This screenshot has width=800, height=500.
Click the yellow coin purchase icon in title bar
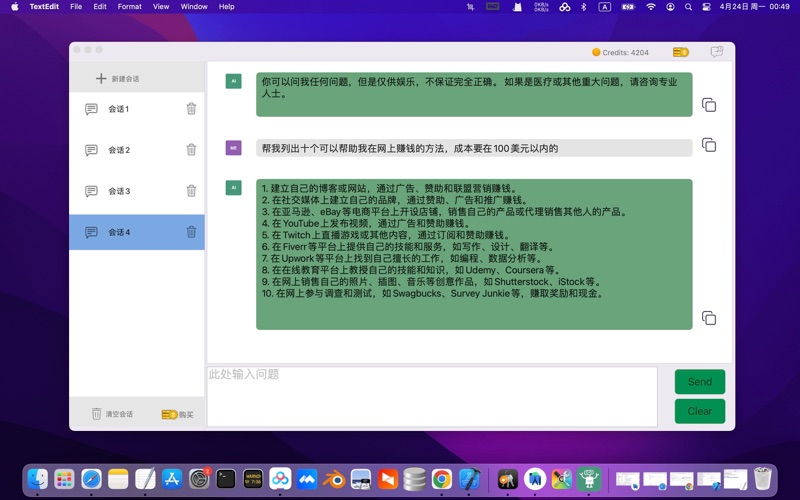pos(681,52)
